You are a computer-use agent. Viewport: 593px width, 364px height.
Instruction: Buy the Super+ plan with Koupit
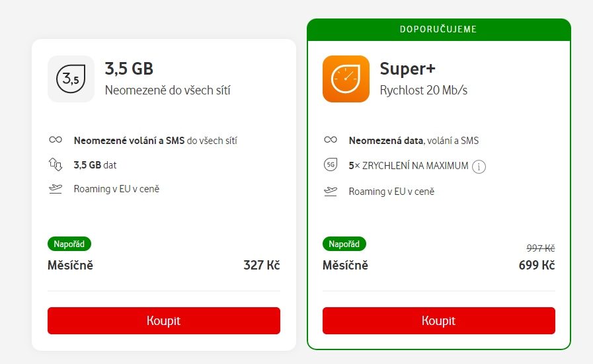(439, 320)
